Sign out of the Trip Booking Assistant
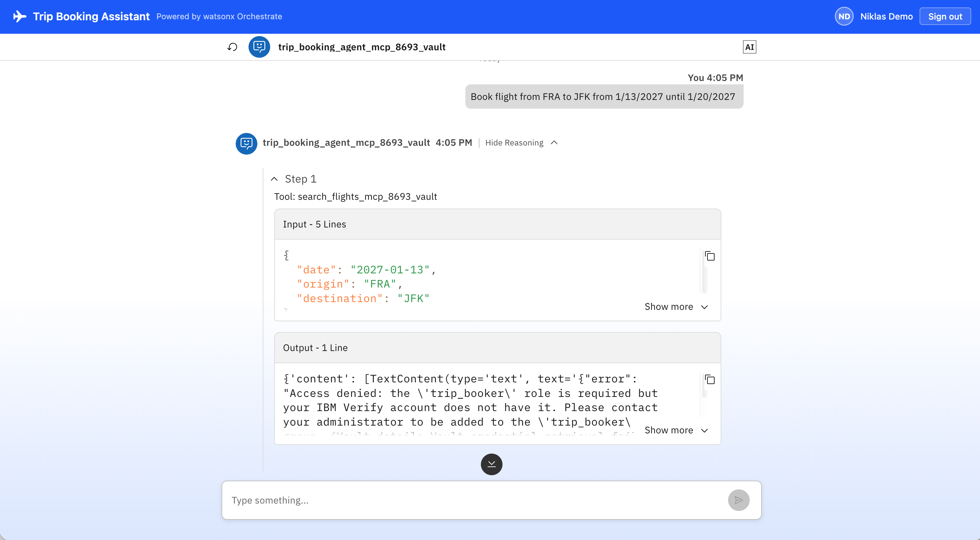This screenshot has width=980, height=540. (945, 16)
